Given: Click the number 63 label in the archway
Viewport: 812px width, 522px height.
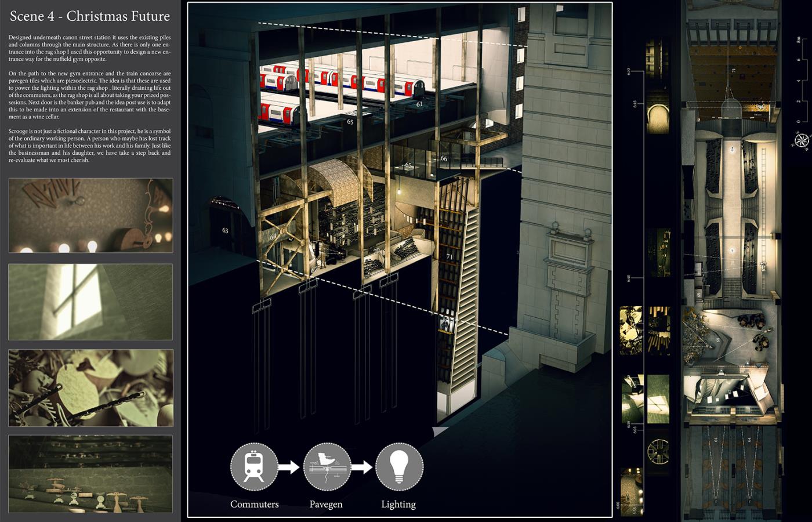Looking at the screenshot, I should tap(225, 230).
